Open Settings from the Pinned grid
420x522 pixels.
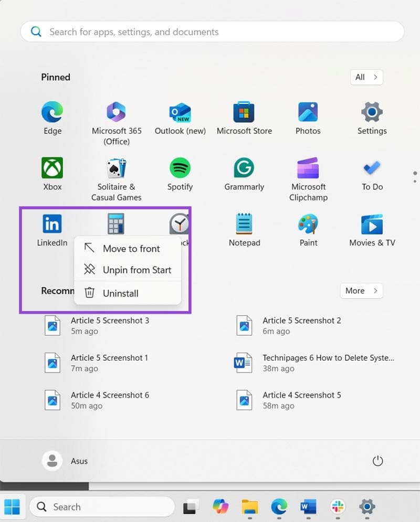[372, 118]
